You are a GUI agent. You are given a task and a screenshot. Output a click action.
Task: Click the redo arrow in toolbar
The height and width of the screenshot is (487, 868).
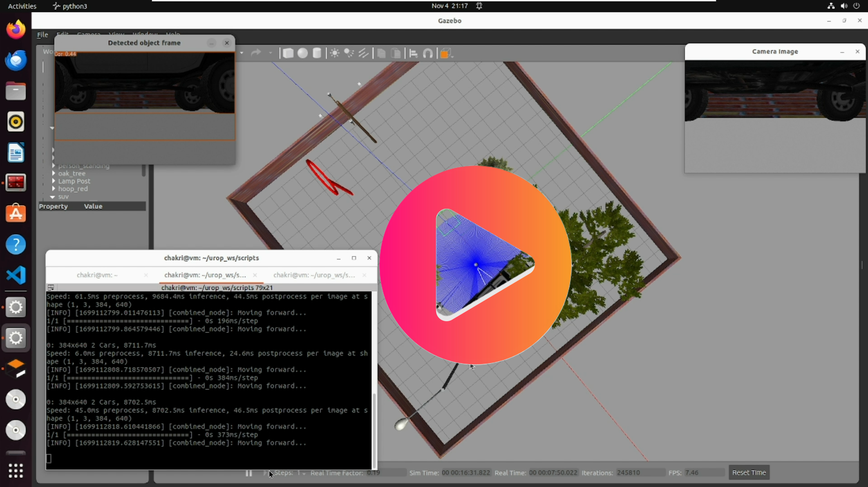256,53
